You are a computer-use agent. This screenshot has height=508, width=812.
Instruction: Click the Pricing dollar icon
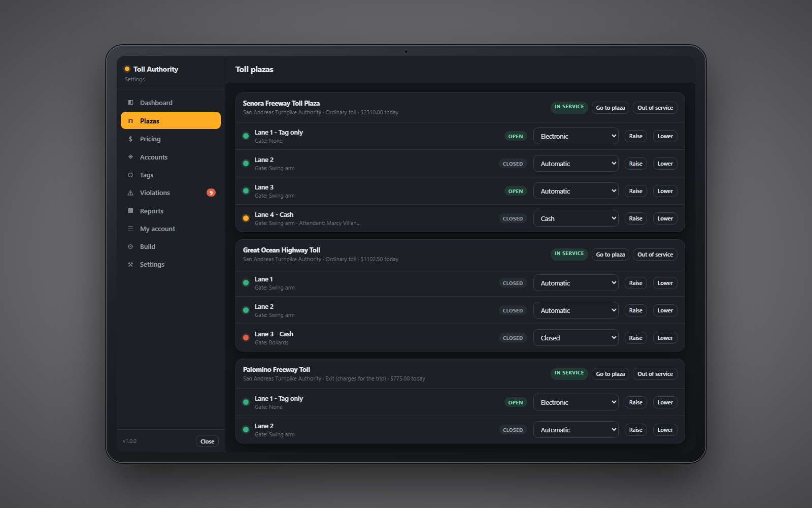[x=130, y=139]
